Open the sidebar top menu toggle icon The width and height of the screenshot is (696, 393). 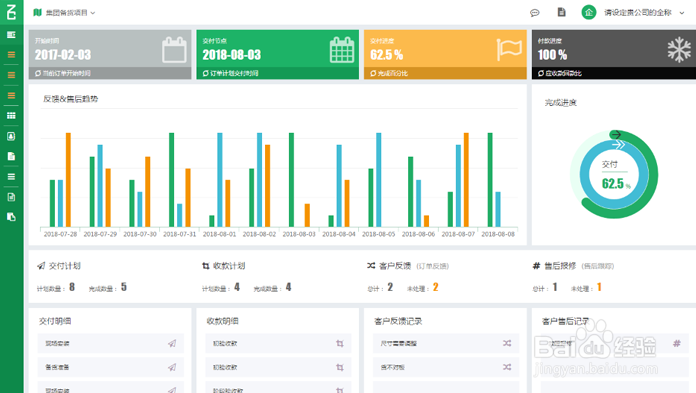(x=12, y=35)
